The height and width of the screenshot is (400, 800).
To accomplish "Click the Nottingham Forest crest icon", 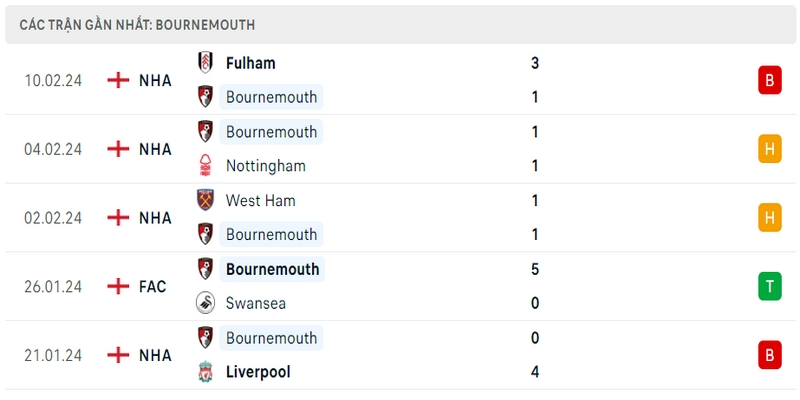I will tap(205, 166).
